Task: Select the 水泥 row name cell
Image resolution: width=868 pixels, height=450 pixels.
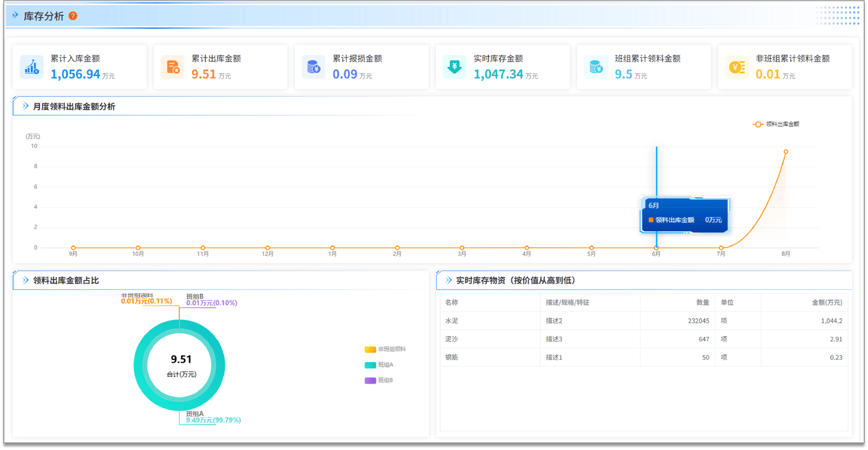Action: [x=491, y=321]
